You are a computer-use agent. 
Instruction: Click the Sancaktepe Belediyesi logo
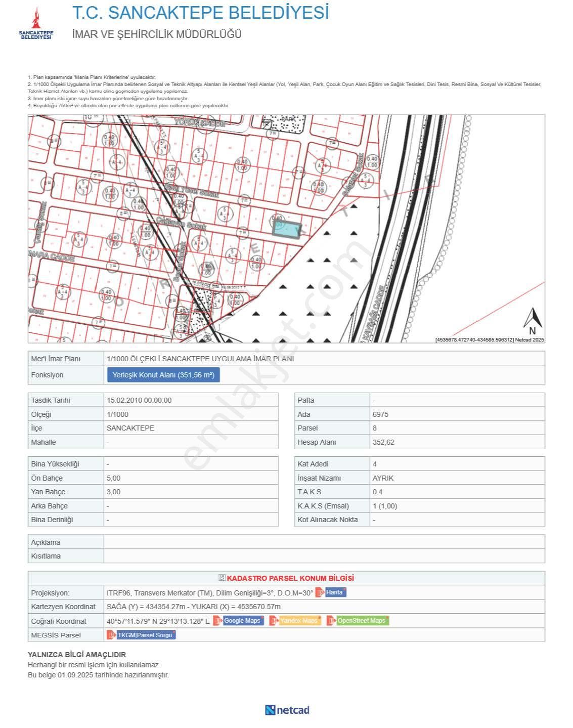click(x=36, y=24)
